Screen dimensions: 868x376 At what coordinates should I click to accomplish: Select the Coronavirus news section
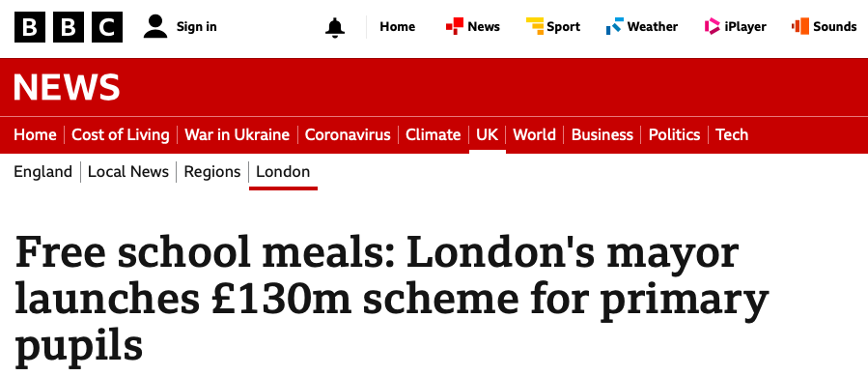pos(348,134)
